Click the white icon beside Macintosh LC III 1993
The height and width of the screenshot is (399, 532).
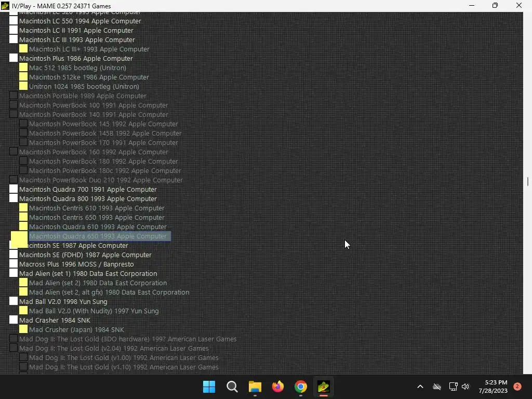point(13,39)
